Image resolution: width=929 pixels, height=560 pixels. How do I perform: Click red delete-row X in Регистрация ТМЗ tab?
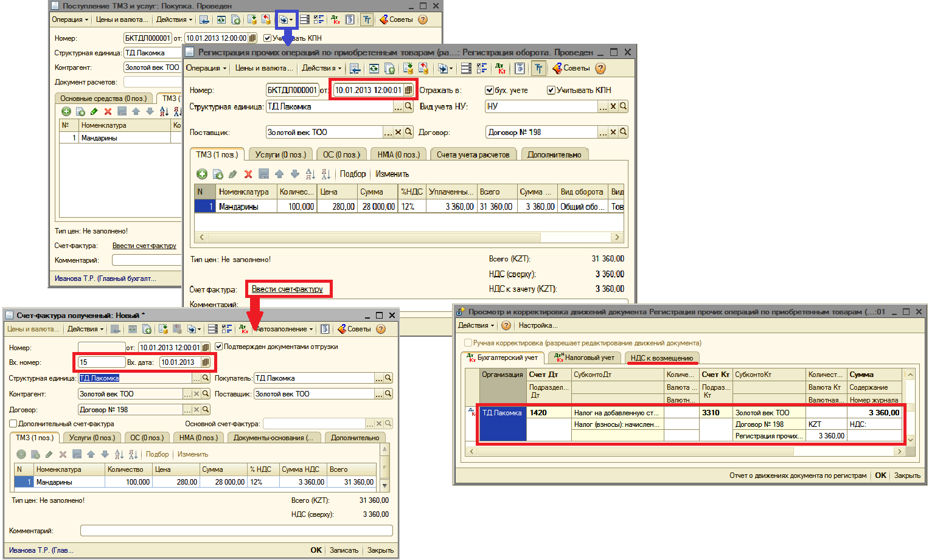click(248, 174)
